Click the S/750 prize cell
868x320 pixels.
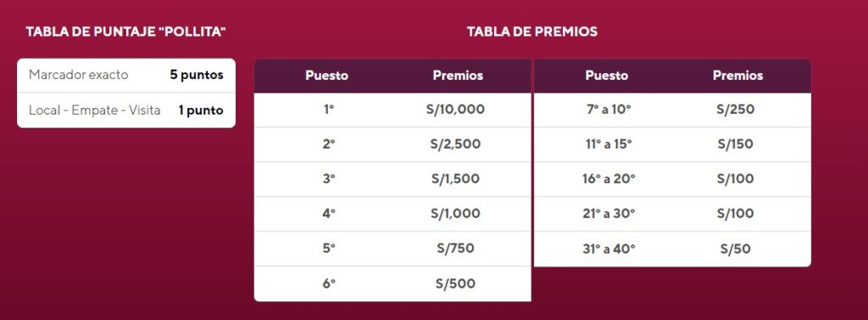tap(455, 249)
